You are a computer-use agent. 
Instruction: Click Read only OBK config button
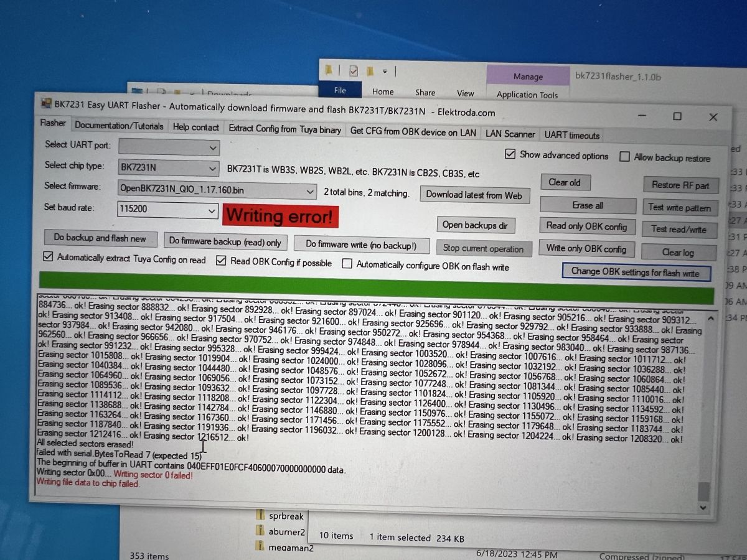click(587, 226)
